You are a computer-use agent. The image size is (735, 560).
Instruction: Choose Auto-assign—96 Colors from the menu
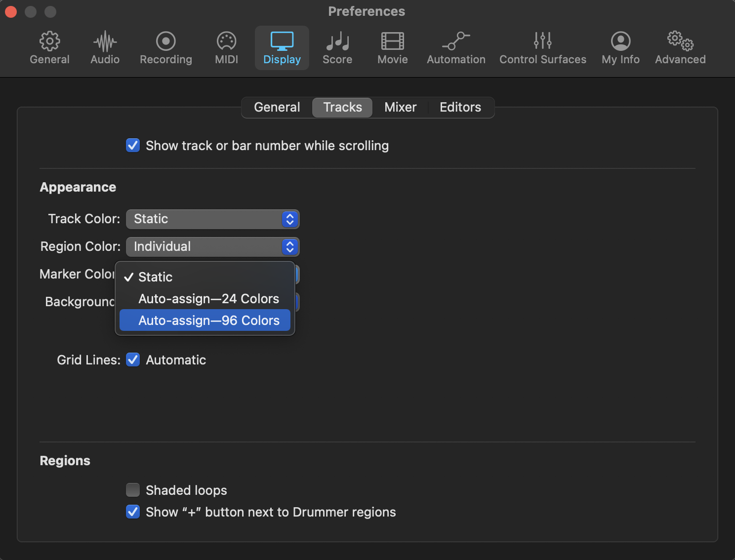point(208,320)
